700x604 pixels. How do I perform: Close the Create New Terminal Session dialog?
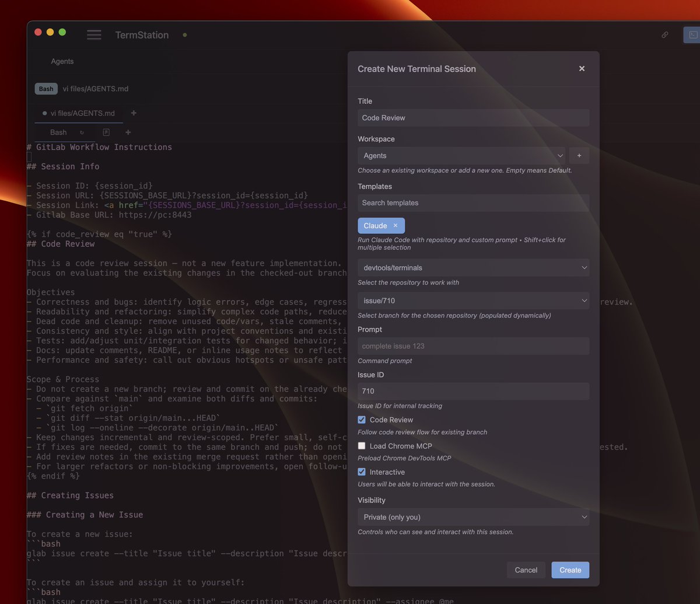(x=582, y=69)
